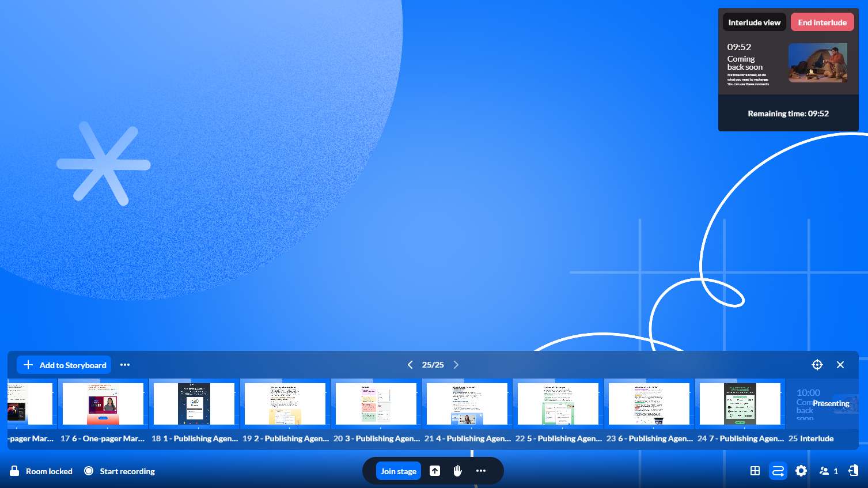Select the Remaining time 09:52 text
The width and height of the screenshot is (868, 488).
coord(789,114)
